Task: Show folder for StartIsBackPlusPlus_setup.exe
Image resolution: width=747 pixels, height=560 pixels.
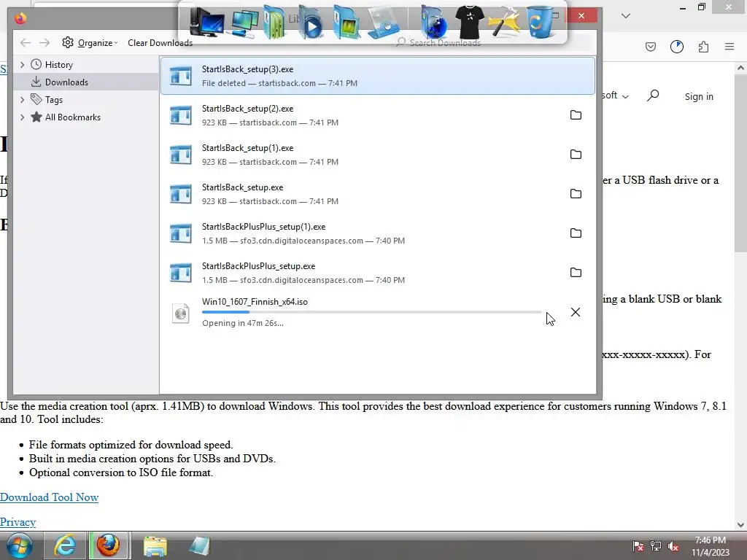Action: 576,273
